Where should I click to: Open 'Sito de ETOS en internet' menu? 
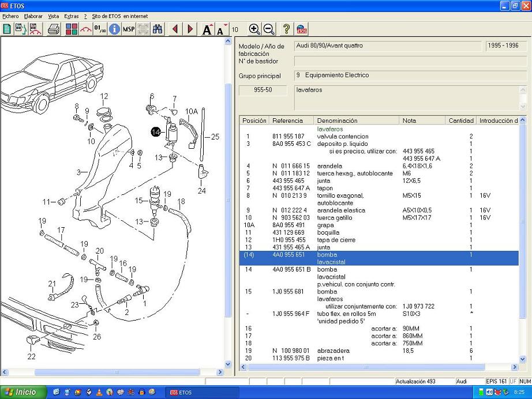pos(120,16)
